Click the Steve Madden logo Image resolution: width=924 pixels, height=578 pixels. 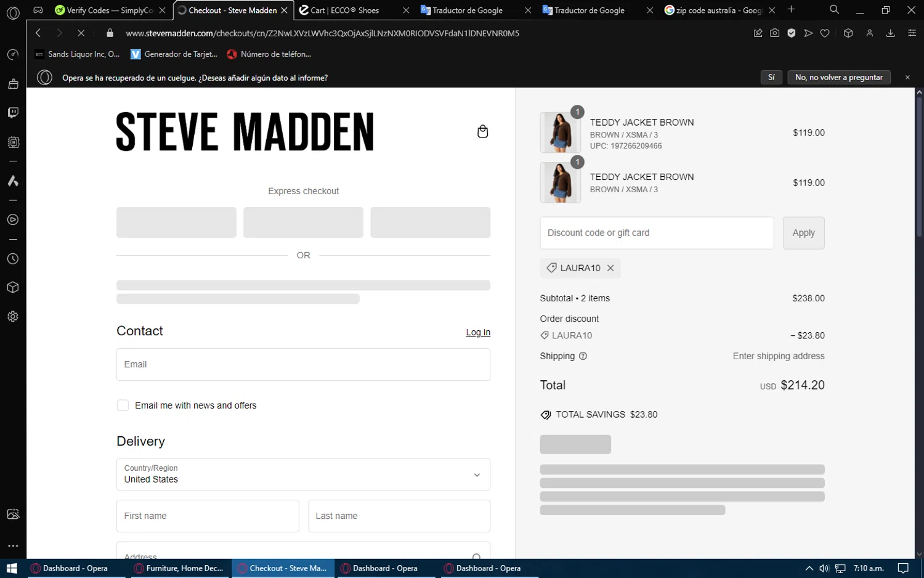tap(245, 131)
